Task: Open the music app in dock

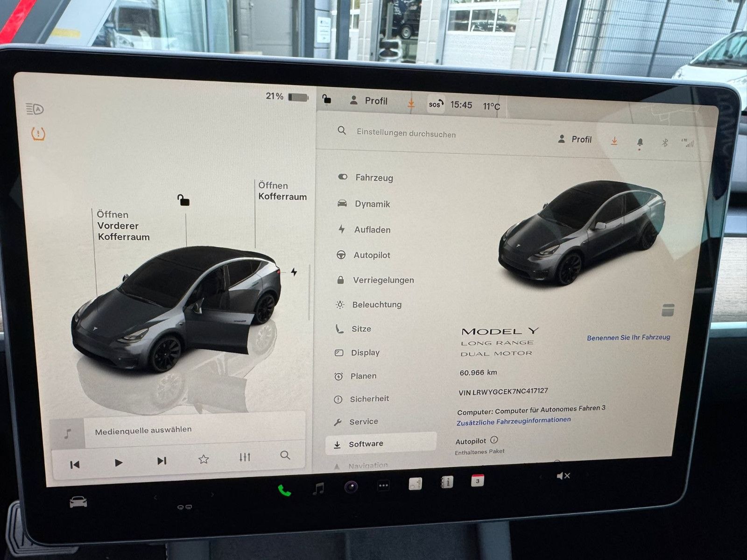Action: 318,489
